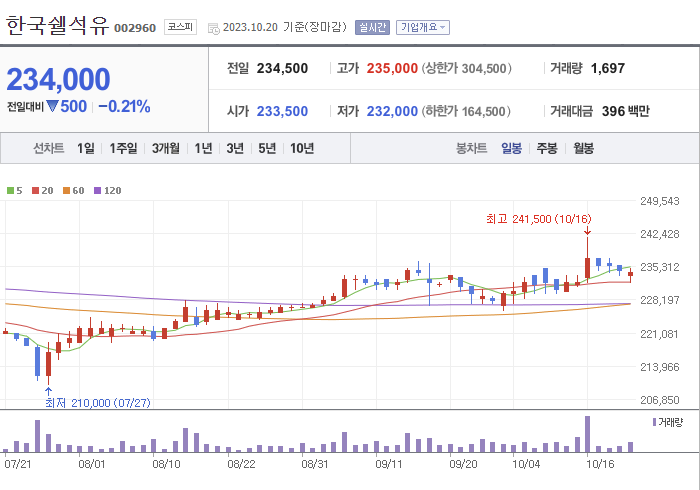The height and width of the screenshot is (490, 700).
Task: Switch to the 주봉 candlestick chart
Action: (547, 148)
